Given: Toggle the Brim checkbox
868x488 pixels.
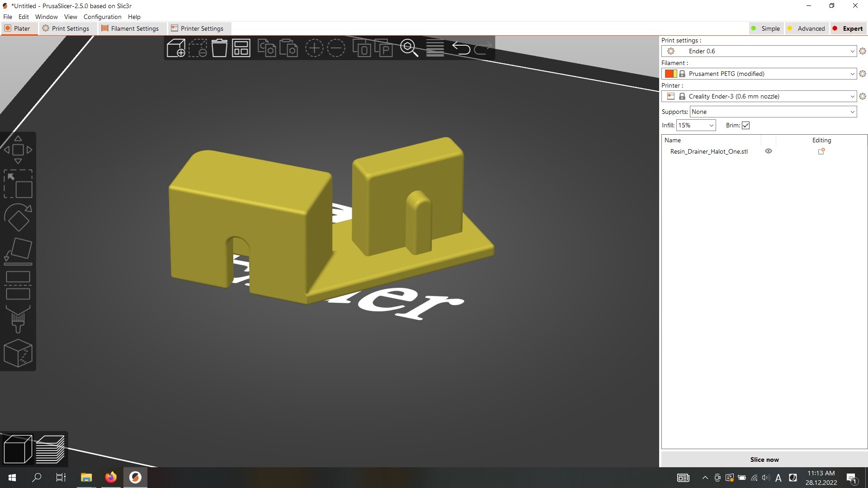Looking at the screenshot, I should pyautogui.click(x=746, y=126).
